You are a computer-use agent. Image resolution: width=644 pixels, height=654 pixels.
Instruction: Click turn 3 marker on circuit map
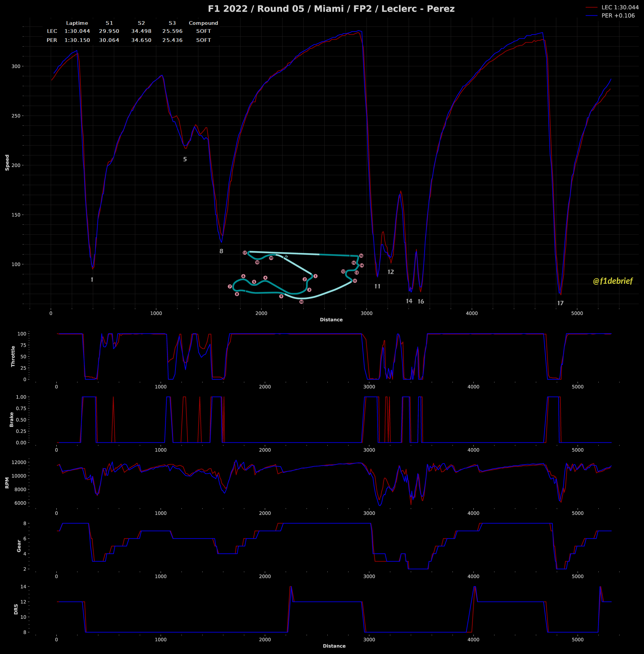(309, 290)
